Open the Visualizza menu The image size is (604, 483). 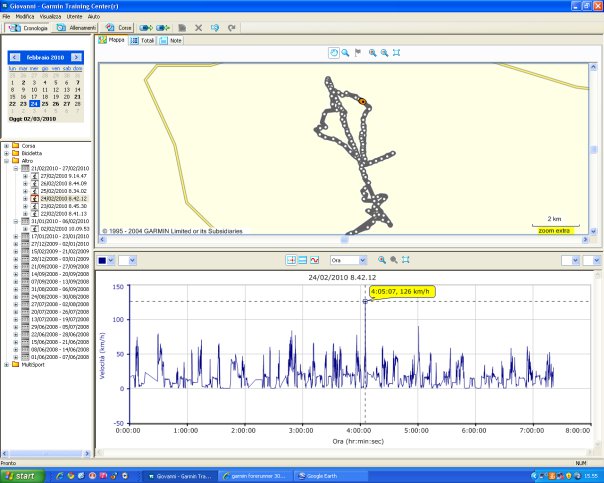pyautogui.click(x=50, y=17)
